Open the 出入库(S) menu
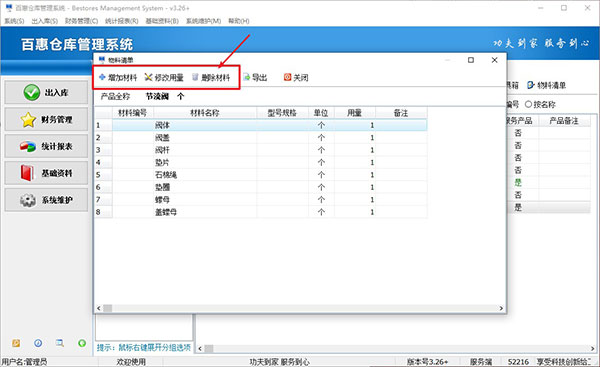The image size is (600, 367). pos(44,21)
